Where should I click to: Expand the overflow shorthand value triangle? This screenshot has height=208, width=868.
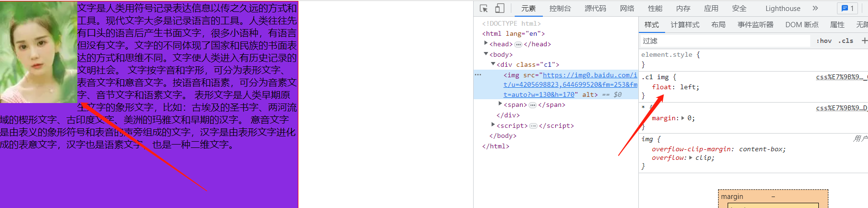(x=690, y=157)
